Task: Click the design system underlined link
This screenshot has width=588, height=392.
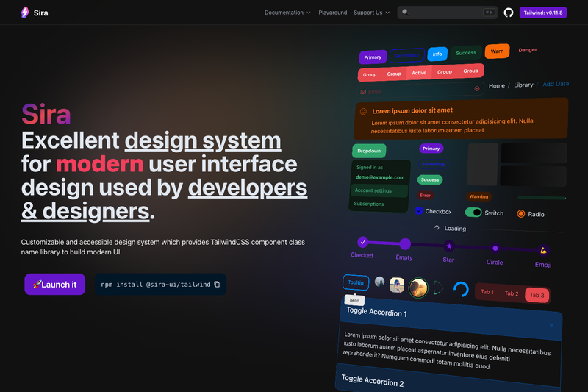Action: tap(203, 140)
